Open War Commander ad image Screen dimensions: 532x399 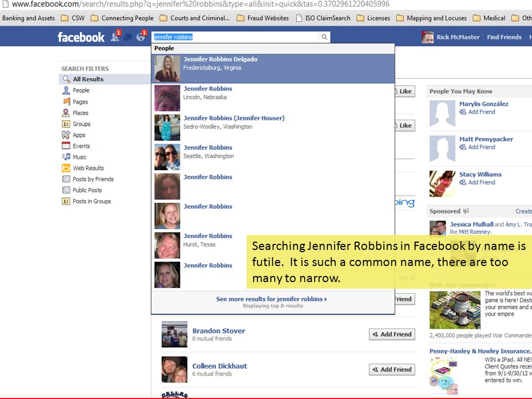pos(455,310)
